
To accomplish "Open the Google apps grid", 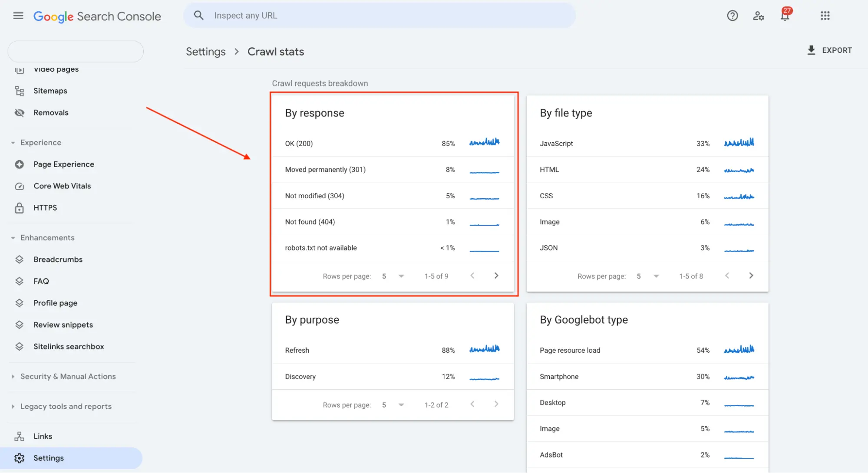I will click(x=825, y=16).
